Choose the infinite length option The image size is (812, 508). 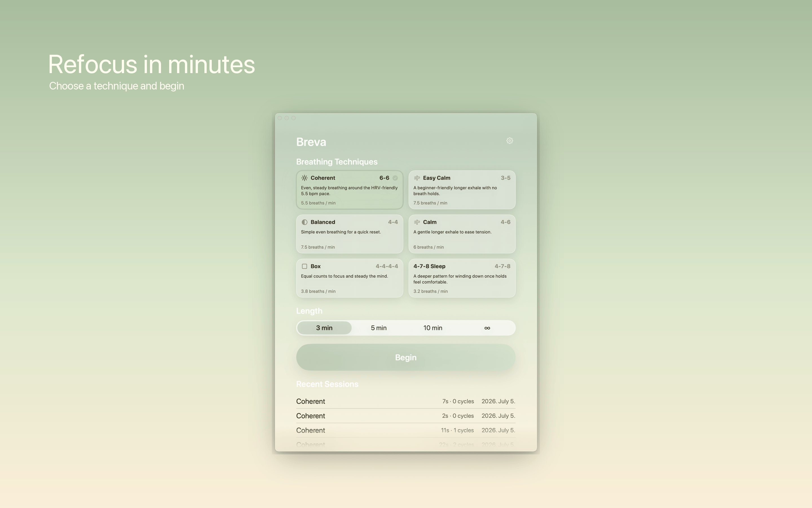[487, 328]
